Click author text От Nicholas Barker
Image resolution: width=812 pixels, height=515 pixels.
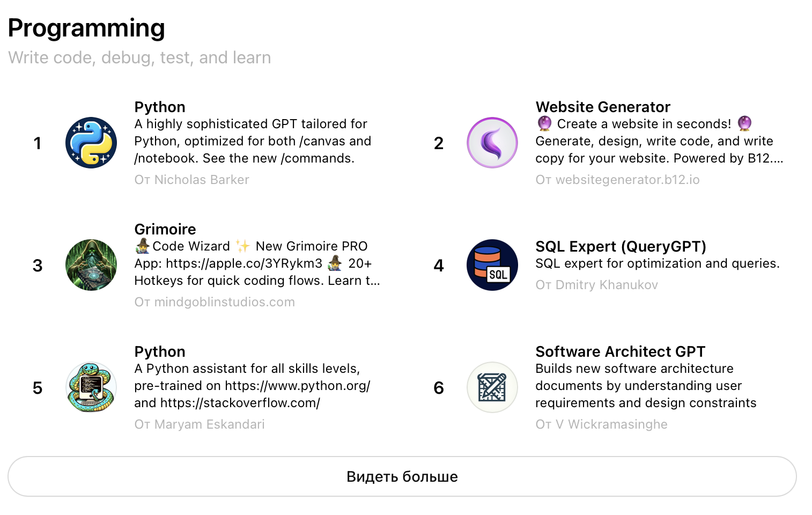click(x=191, y=180)
